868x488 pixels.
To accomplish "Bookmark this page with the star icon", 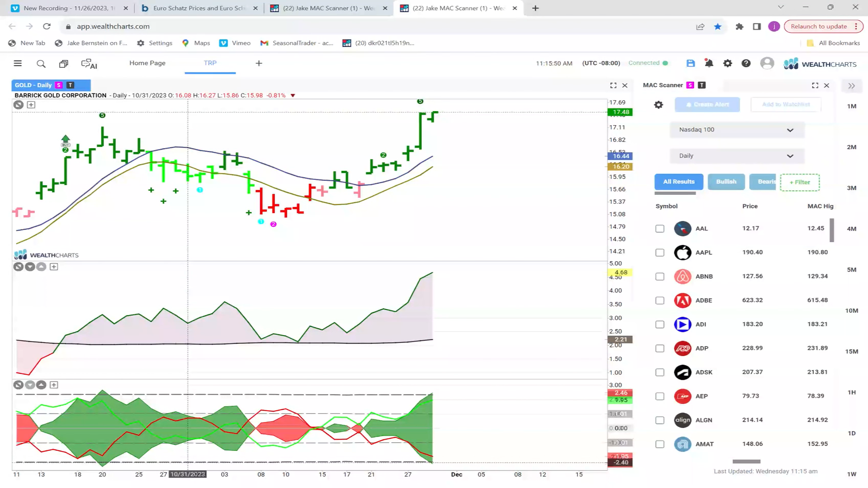I will (717, 27).
